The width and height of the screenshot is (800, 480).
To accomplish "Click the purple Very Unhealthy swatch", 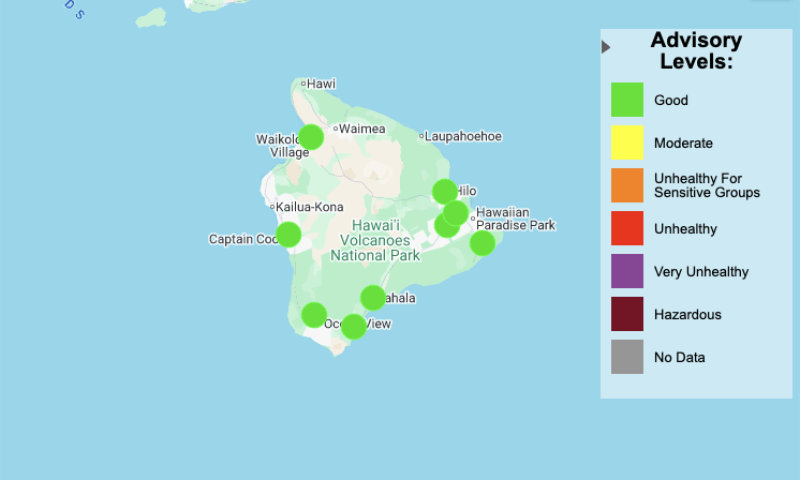I will [627, 271].
